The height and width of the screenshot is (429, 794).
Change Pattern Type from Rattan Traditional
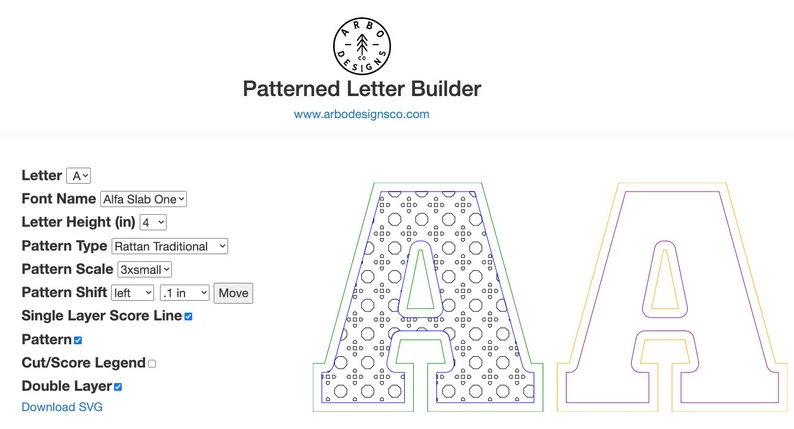pyautogui.click(x=170, y=246)
